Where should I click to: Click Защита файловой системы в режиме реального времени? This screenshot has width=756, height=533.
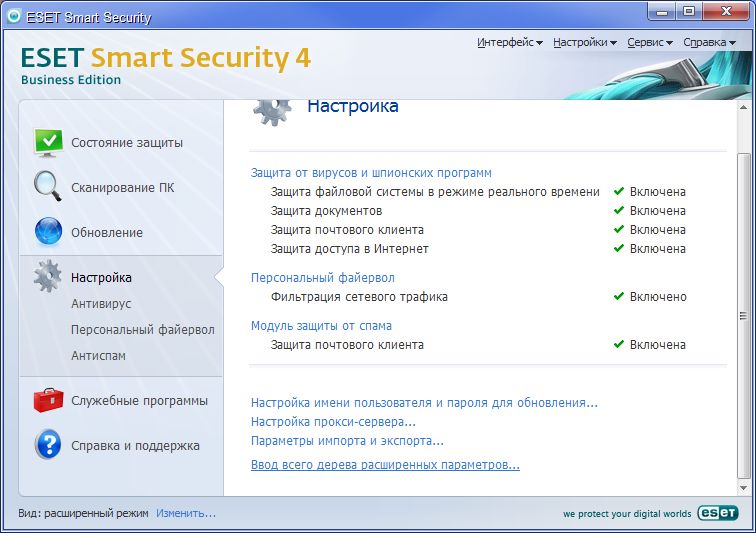435,192
